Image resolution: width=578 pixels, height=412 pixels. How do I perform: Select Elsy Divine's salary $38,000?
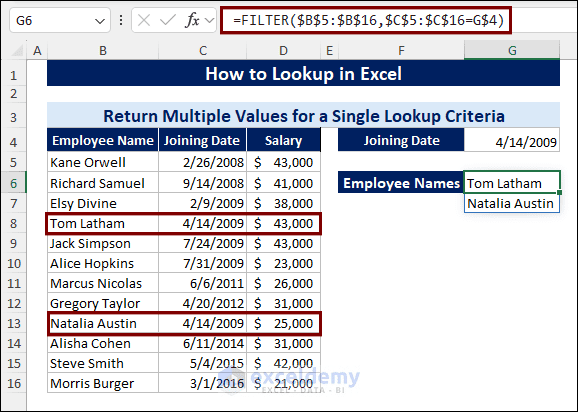point(283,203)
